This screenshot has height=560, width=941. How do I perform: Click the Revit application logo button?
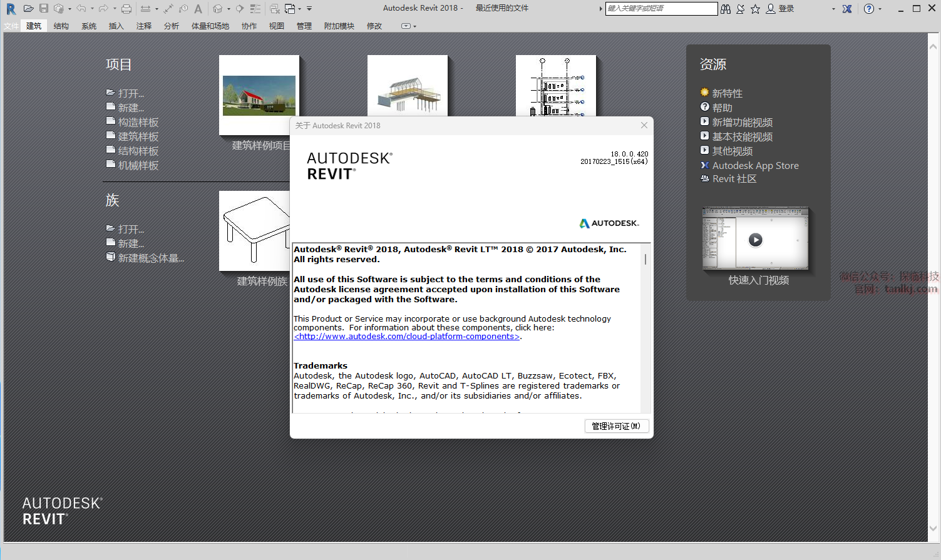[x=11, y=9]
